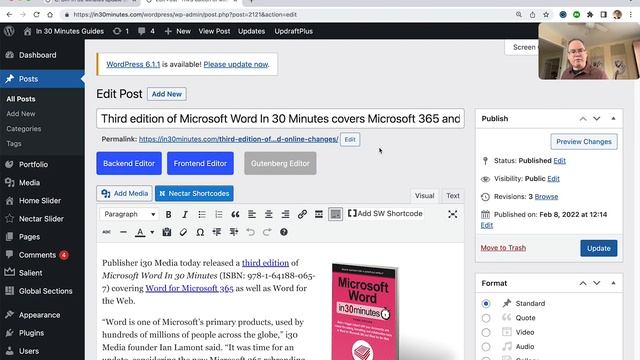Browse post revisions

coord(546,197)
